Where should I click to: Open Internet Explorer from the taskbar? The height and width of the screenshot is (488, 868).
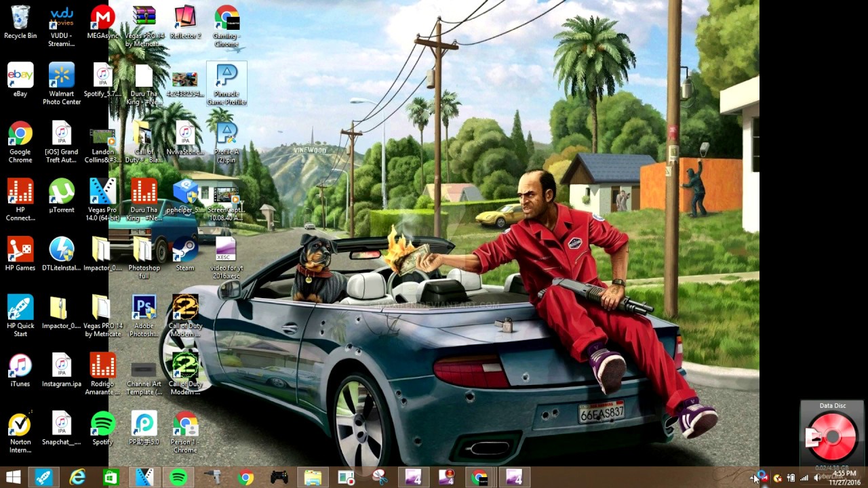coord(77,477)
